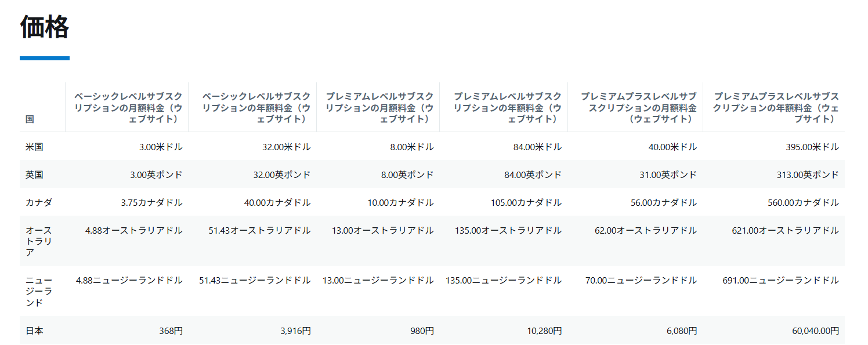Click the プレミアムプラス monthly fee column header
The image size is (868, 345).
tap(639, 108)
